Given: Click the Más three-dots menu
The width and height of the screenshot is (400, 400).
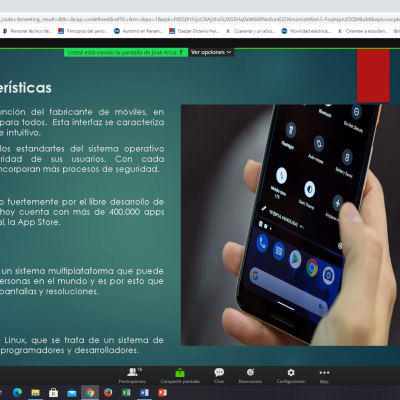Looking at the screenshot, I should [x=324, y=376].
